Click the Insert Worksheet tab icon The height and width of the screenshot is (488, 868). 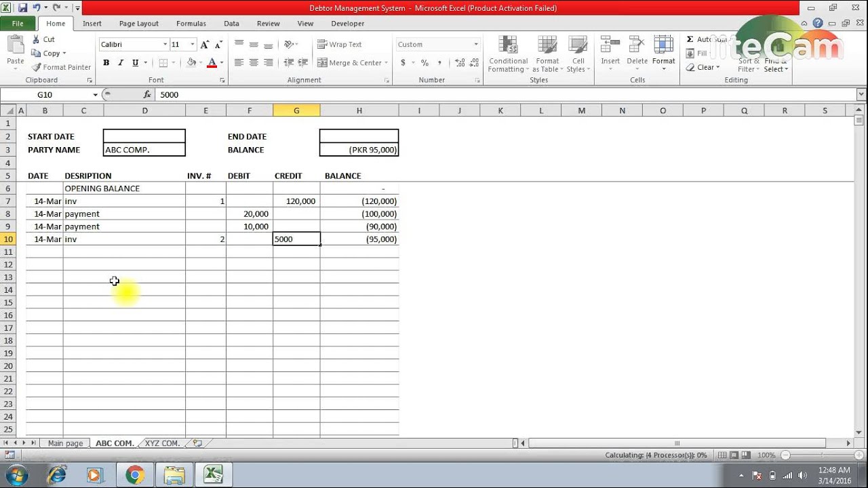197,443
